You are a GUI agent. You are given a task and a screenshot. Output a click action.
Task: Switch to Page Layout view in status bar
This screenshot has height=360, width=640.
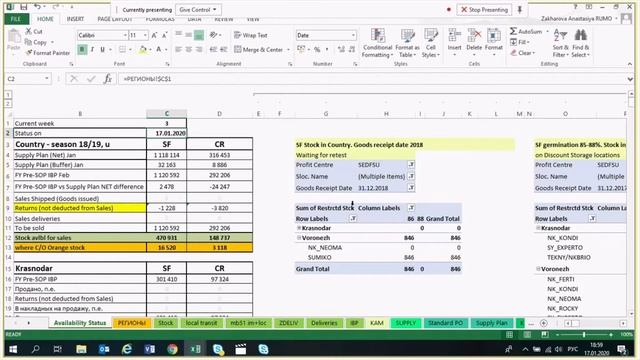[x=527, y=335]
